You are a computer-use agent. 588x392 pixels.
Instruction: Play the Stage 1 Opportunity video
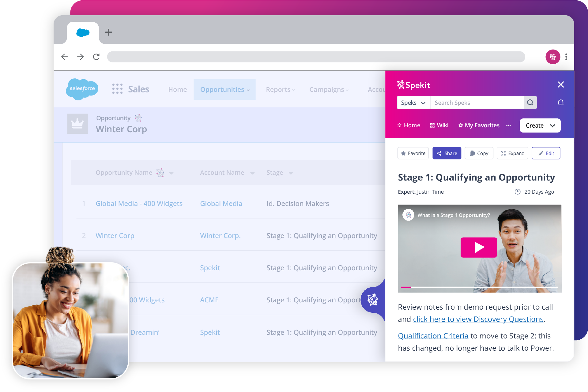tap(479, 247)
